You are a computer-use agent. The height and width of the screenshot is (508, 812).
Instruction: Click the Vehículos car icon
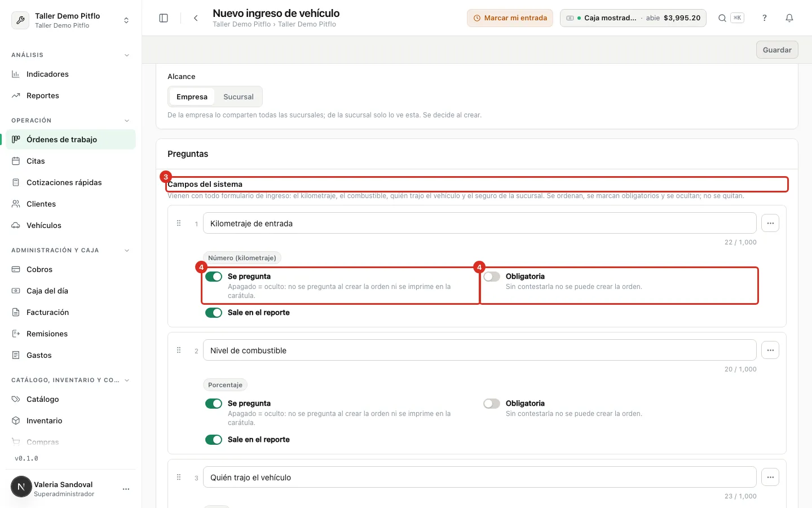coord(16,225)
